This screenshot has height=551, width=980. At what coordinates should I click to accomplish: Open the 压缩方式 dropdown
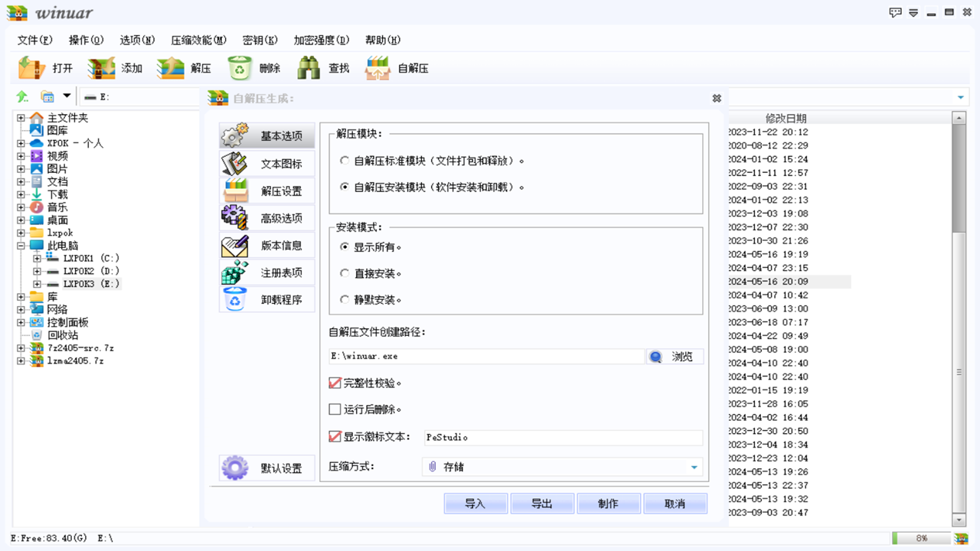694,467
